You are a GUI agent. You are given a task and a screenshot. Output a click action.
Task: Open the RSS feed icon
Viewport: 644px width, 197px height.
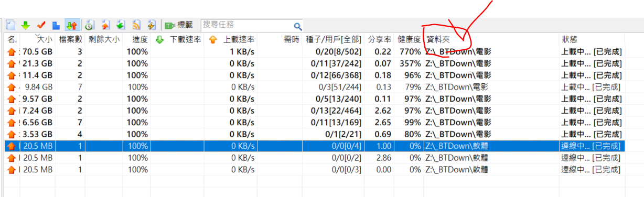136,25
